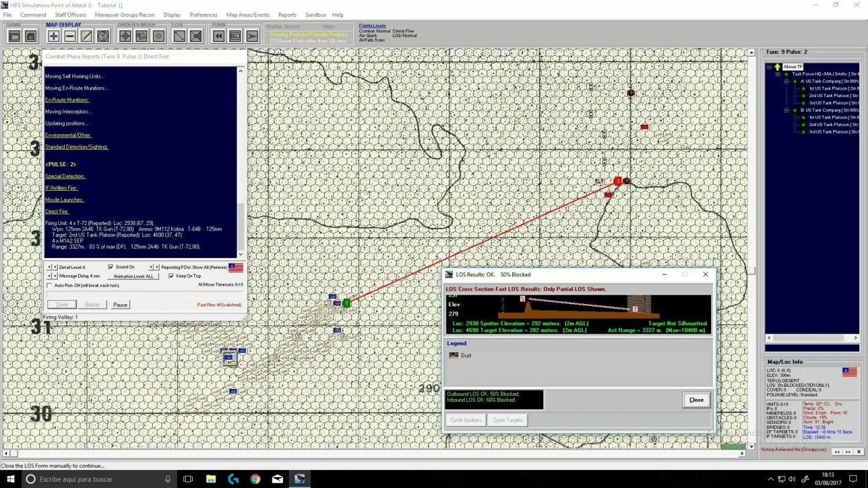Open the Mail app from taskbar
Viewport: 868px width, 488px height.
(x=277, y=479)
